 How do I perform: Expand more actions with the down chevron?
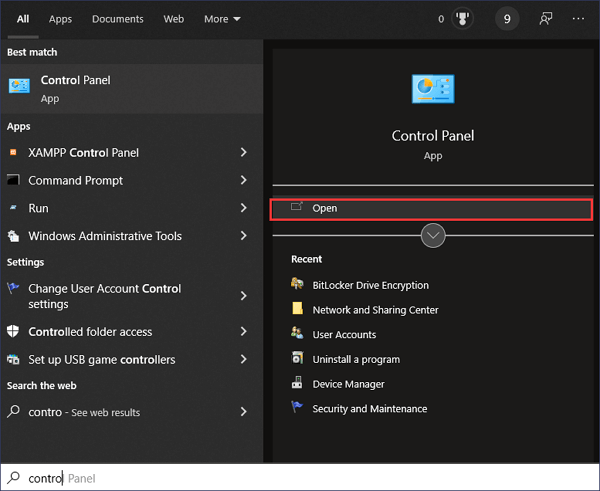point(433,236)
